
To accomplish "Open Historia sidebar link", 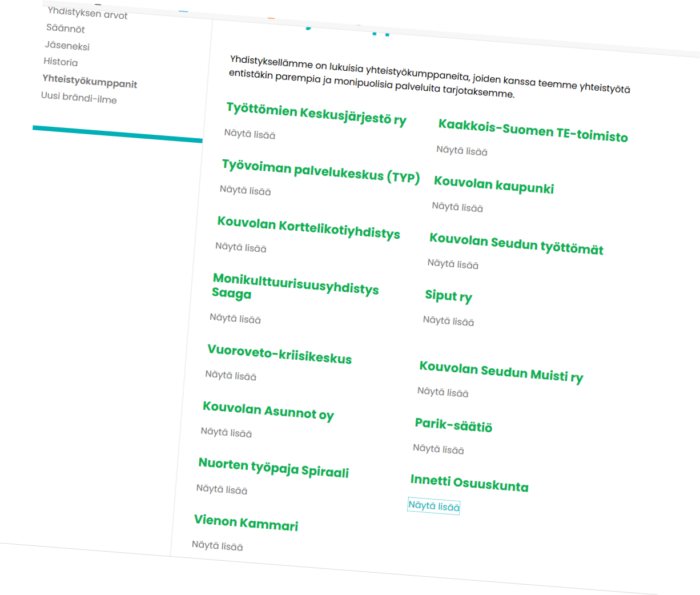I will pos(61,62).
